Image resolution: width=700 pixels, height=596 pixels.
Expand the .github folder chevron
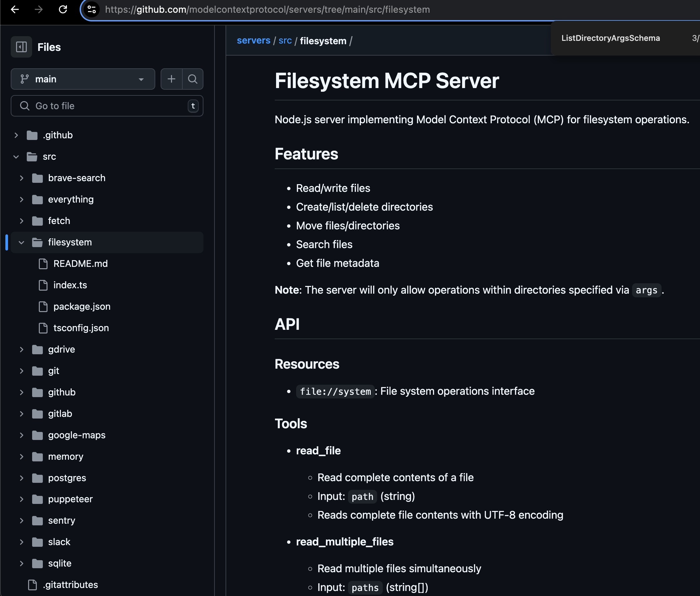tap(16, 135)
